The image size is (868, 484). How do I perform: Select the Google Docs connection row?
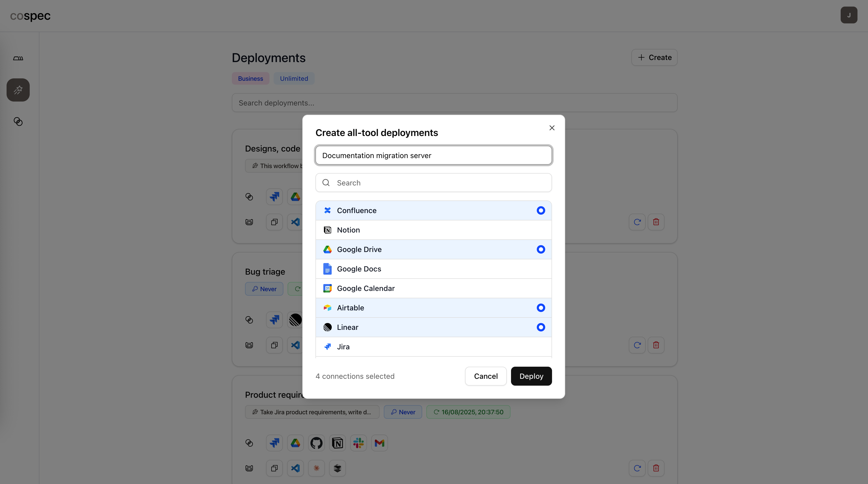[433, 269]
